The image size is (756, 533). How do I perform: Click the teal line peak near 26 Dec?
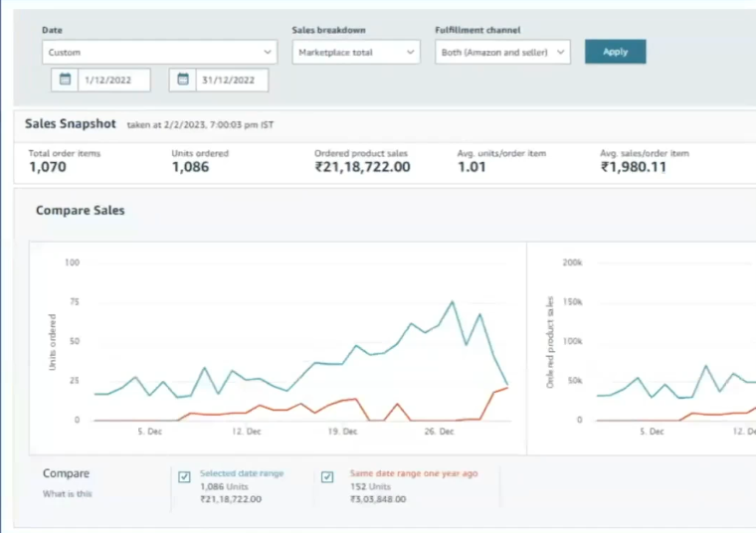453,301
